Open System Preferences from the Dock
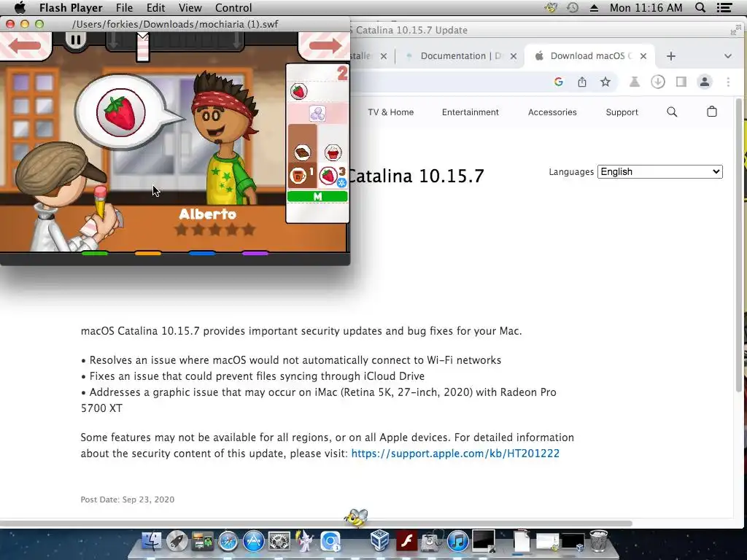Screen dimensions: 747x560 [279, 542]
